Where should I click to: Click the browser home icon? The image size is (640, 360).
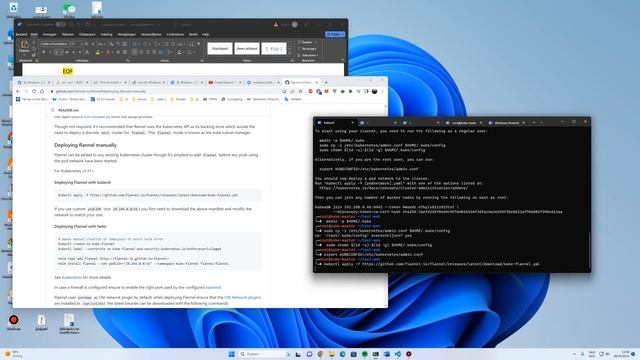click(42, 91)
